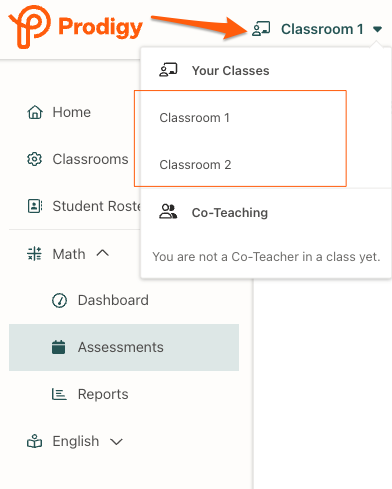Go to Classrooms settings

coord(90,159)
